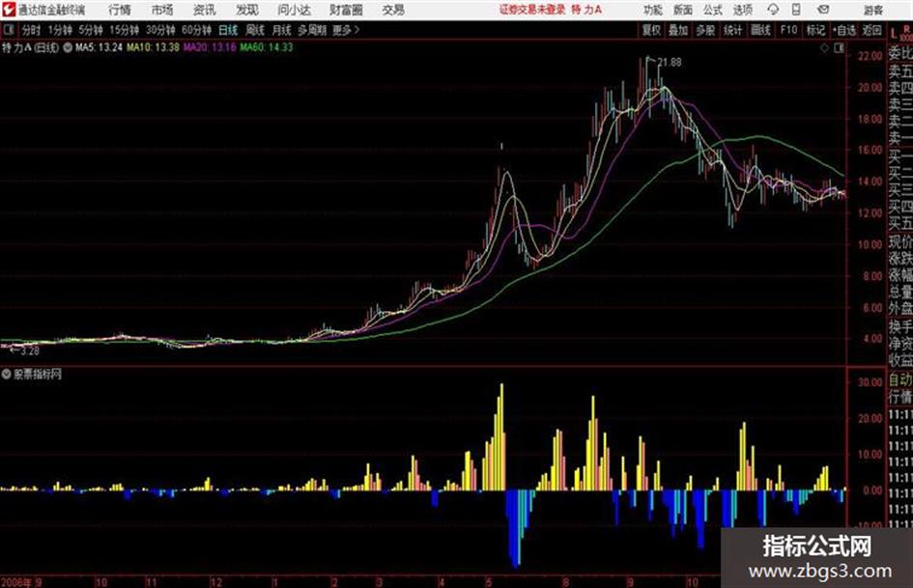Click the side panel icon beside the diamond
The width and height of the screenshot is (913, 588).
tap(839, 48)
